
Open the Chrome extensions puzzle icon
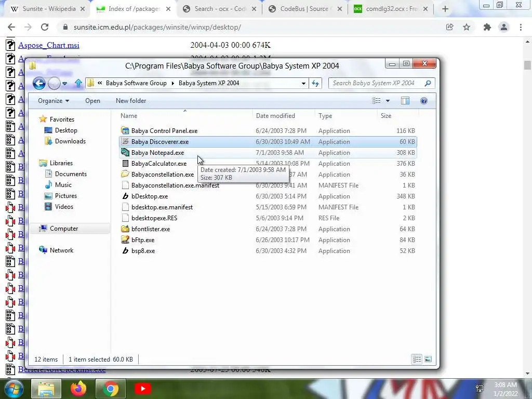[x=487, y=27]
